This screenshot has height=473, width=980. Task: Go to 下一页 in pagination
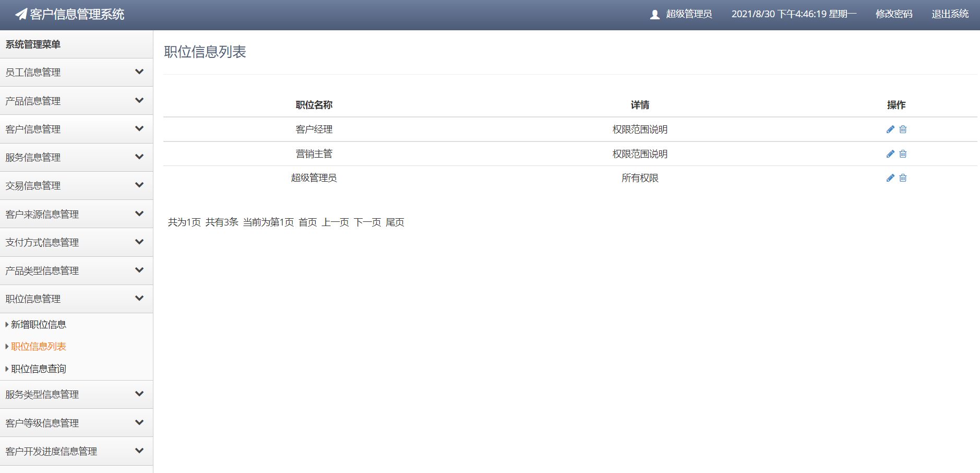(x=368, y=222)
